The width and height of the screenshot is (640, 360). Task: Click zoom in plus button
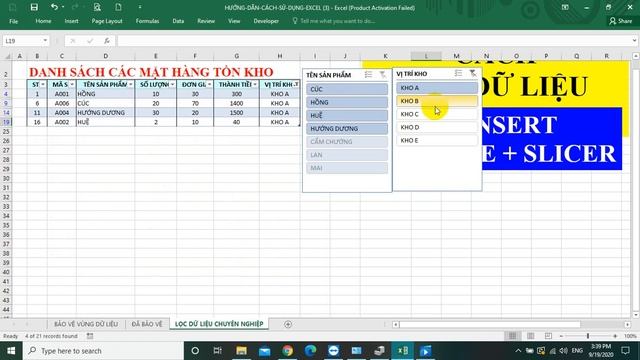615,336
